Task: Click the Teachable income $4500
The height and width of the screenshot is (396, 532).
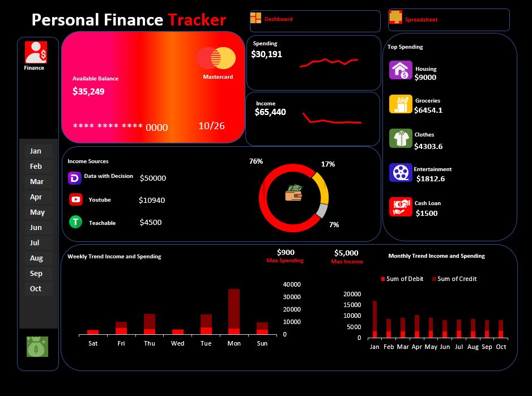Action: click(x=151, y=222)
